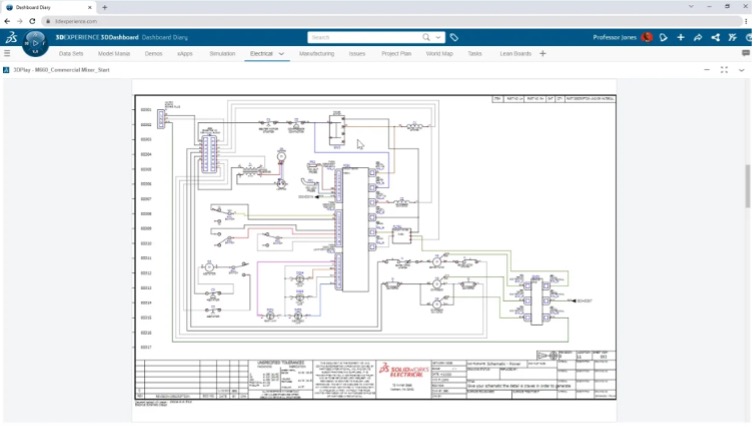
Task: Switch to the Data Sets tab
Action: (71, 54)
